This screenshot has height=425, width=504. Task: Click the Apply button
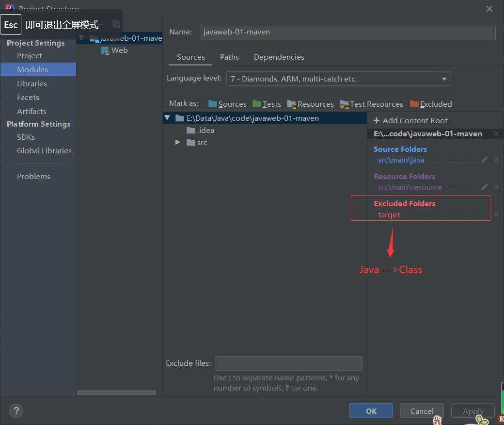point(473,411)
